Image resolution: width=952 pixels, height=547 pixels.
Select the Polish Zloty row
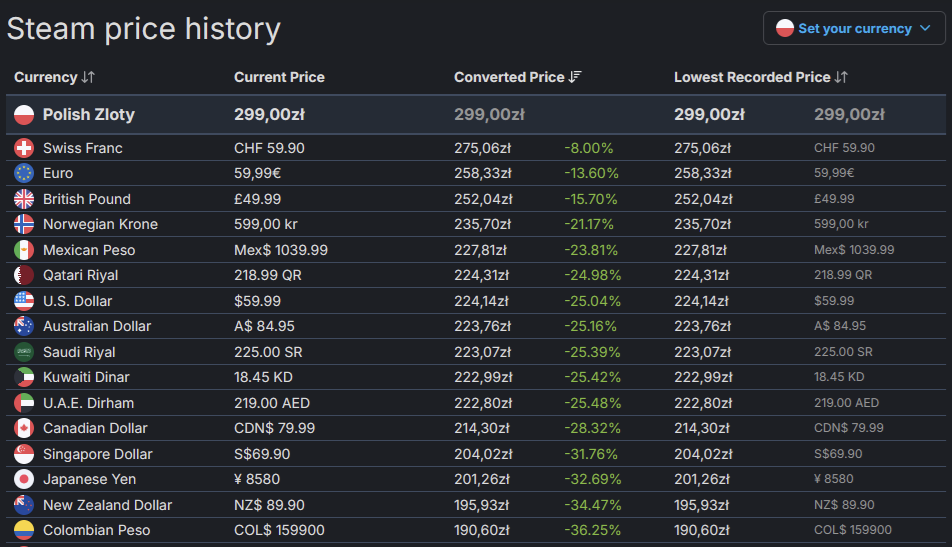coord(476,115)
